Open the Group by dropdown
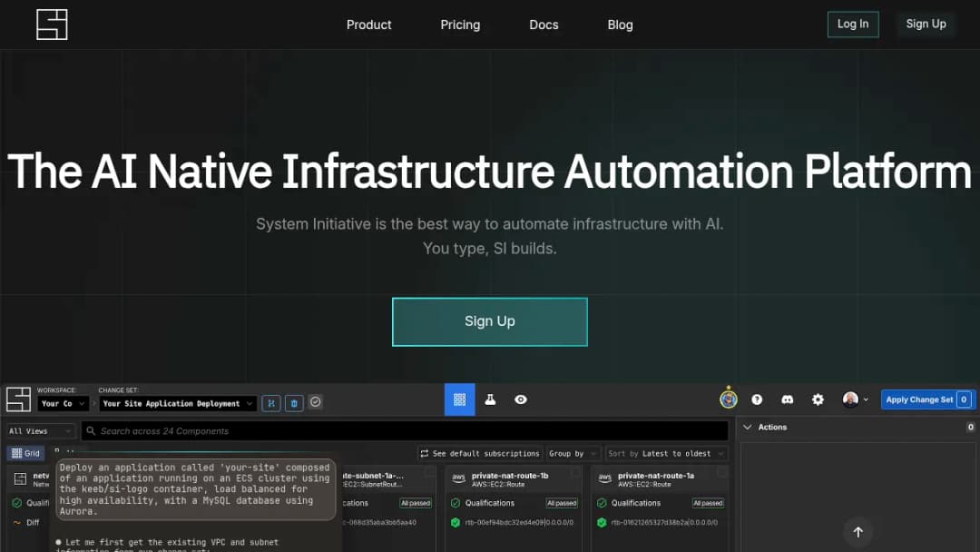The height and width of the screenshot is (552, 980). [573, 453]
